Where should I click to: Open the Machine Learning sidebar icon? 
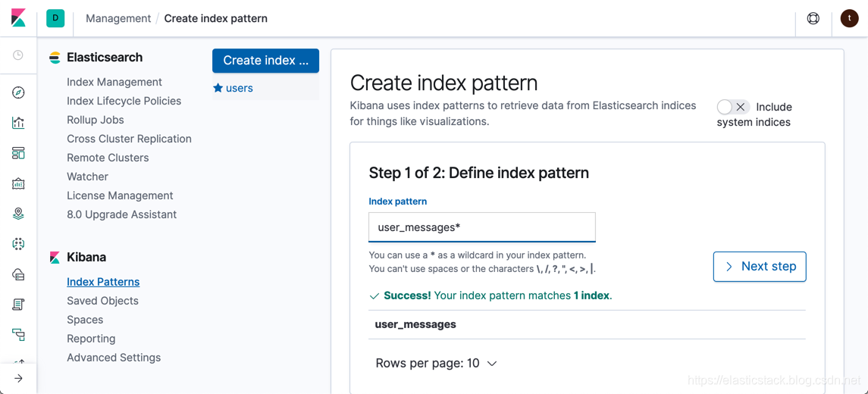(18, 244)
